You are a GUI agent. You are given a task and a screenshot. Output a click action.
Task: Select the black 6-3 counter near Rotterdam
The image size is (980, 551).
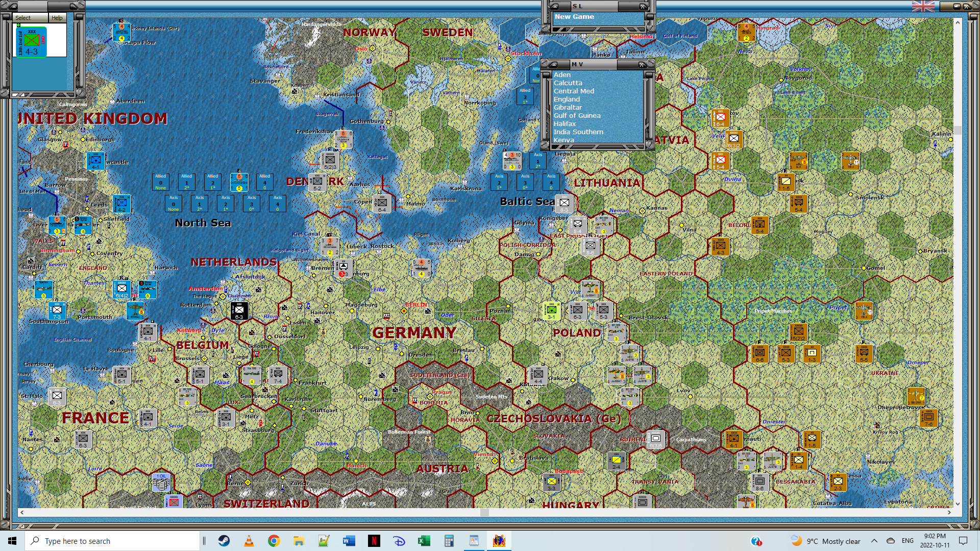pos(239,311)
